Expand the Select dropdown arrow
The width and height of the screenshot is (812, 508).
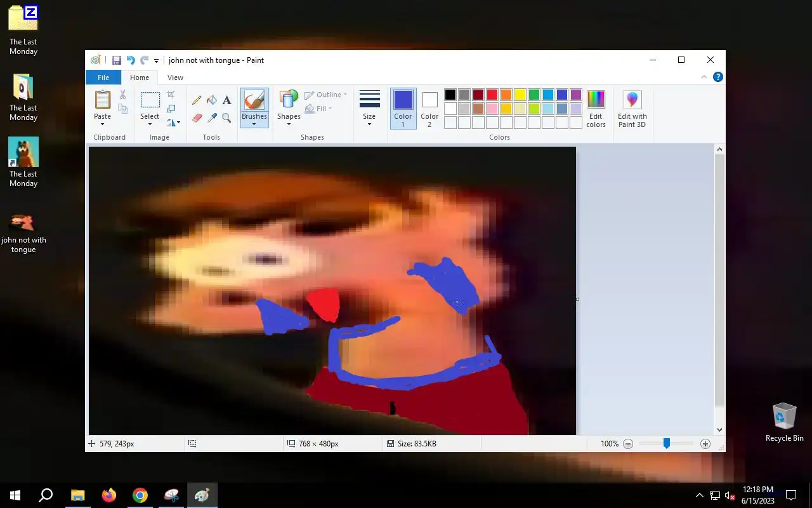point(150,124)
